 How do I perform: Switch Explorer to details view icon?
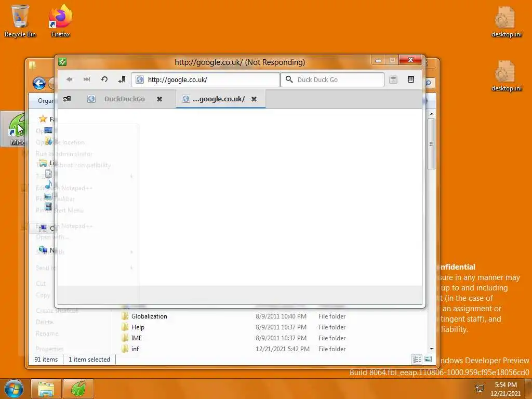pos(417,359)
